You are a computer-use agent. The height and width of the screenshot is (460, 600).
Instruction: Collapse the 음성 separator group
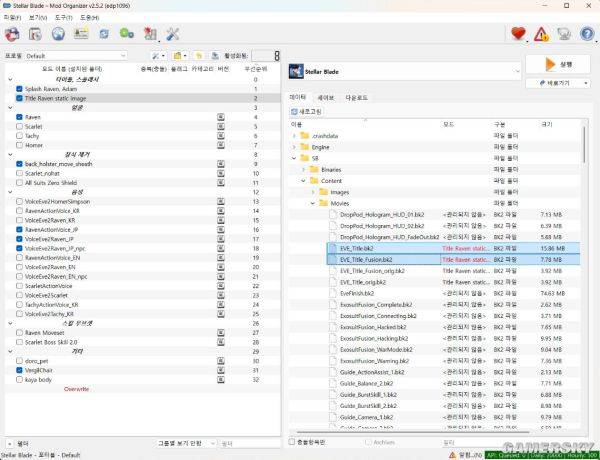10,192
